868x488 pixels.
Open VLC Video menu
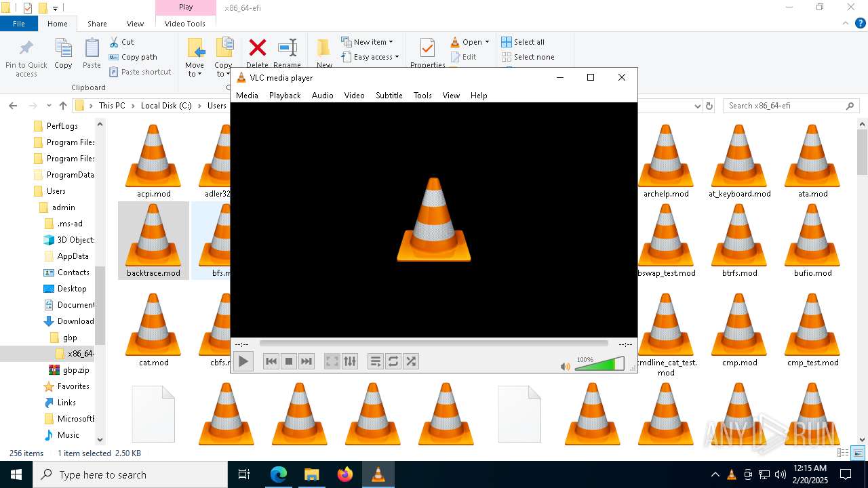(354, 96)
